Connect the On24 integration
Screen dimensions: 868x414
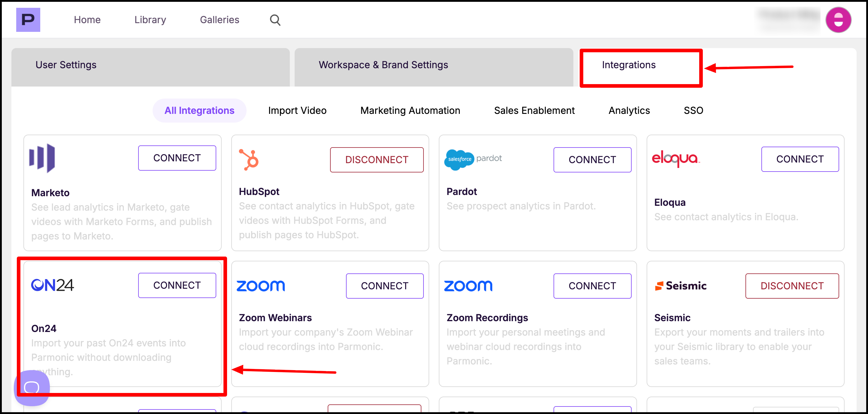(177, 285)
